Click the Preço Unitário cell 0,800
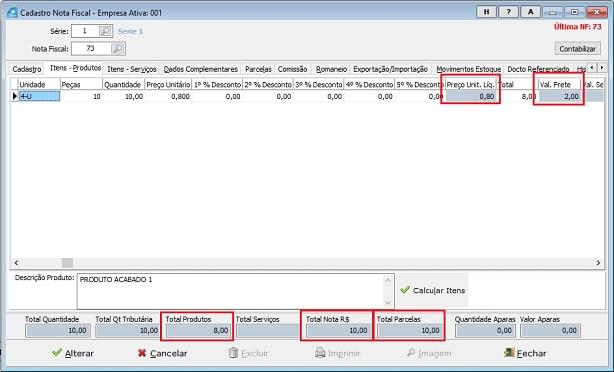Image resolution: width=614 pixels, height=372 pixels. click(x=168, y=96)
